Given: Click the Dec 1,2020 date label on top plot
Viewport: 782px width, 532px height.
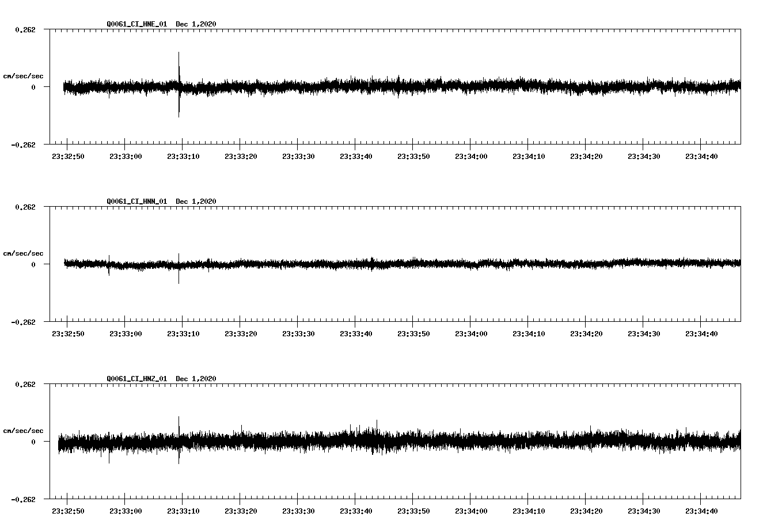Looking at the screenshot, I should pos(196,24).
